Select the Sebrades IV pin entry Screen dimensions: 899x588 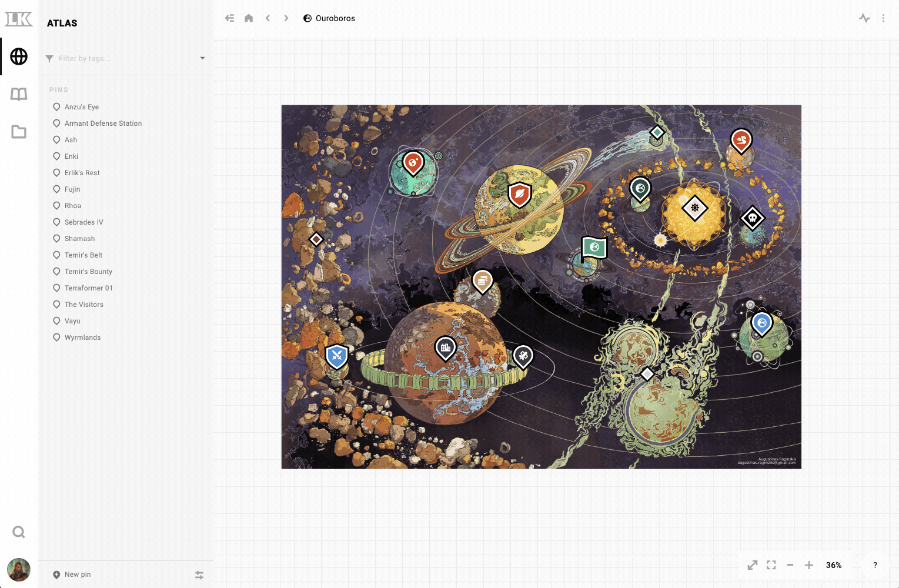[x=125, y=222]
